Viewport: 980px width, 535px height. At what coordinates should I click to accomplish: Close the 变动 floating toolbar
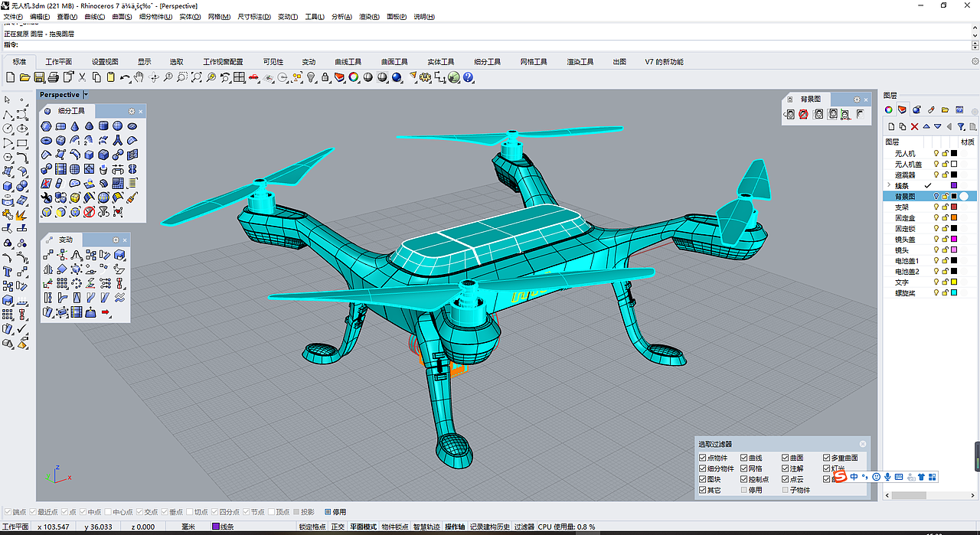click(125, 240)
